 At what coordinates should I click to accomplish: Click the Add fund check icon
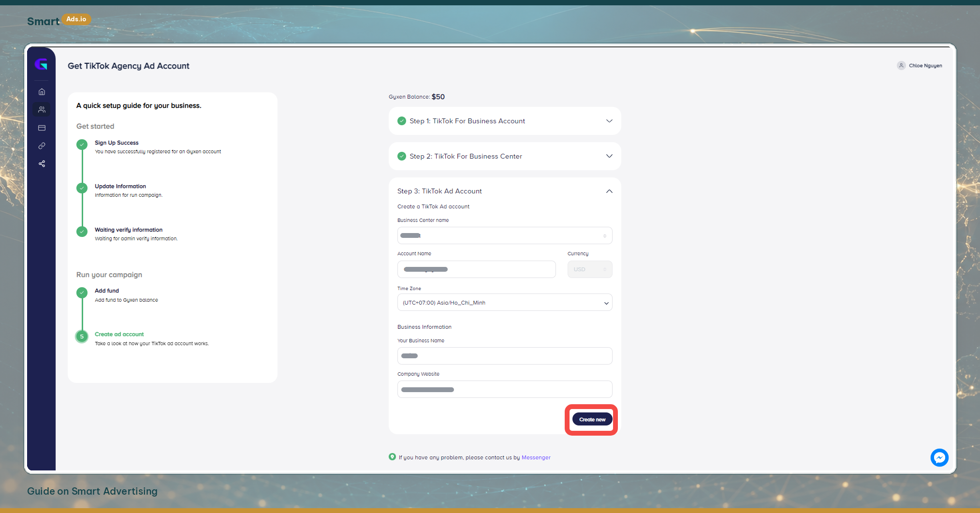pyautogui.click(x=82, y=293)
